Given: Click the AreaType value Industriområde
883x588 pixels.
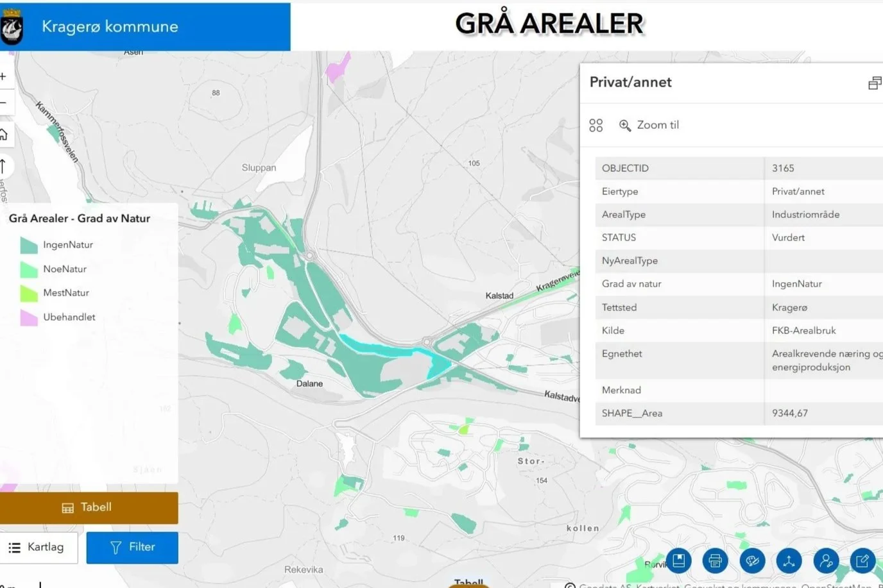Looking at the screenshot, I should [805, 214].
